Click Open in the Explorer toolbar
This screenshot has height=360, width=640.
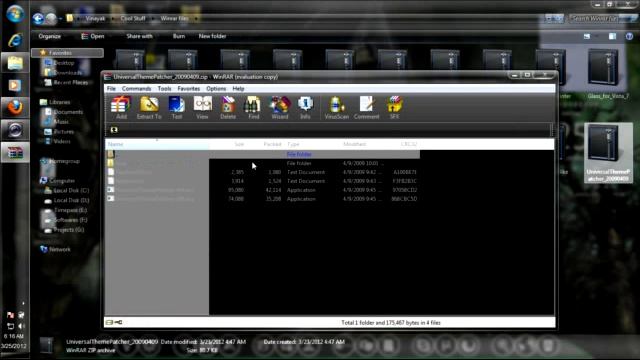[93, 36]
